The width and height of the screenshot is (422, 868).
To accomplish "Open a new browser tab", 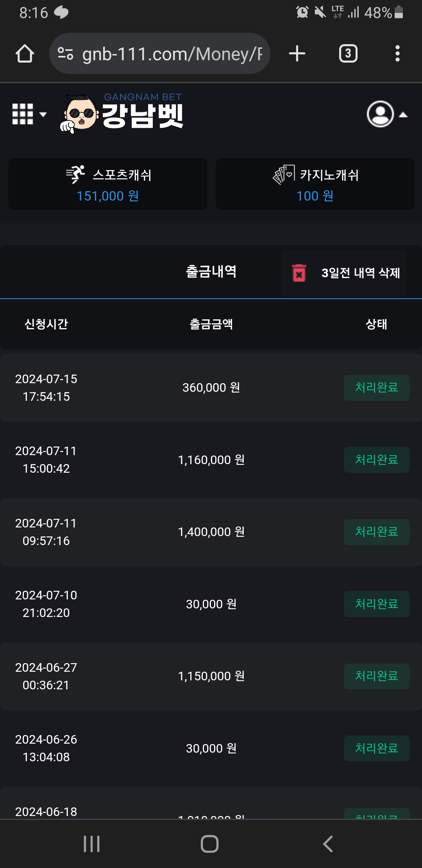I will coord(297,54).
